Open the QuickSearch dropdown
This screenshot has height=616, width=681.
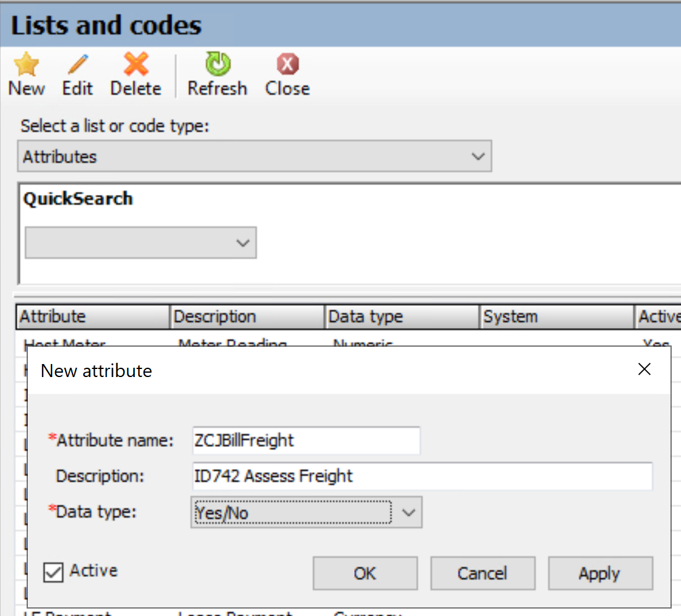coord(141,243)
